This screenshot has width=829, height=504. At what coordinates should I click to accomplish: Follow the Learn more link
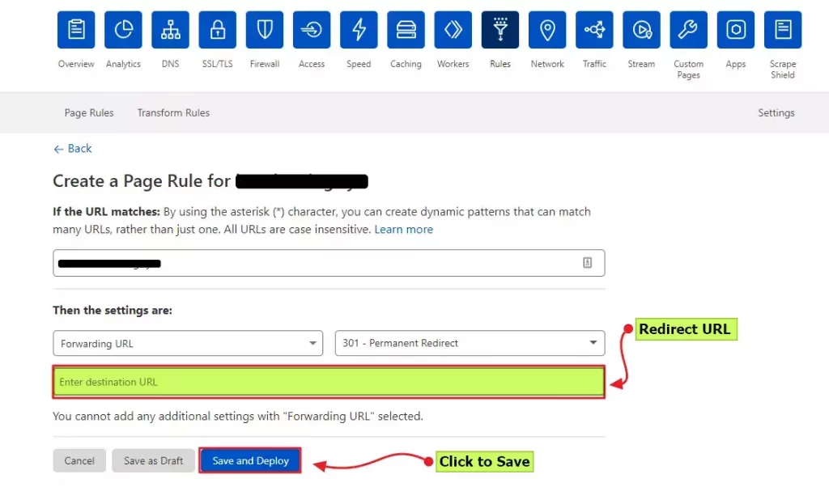point(403,229)
